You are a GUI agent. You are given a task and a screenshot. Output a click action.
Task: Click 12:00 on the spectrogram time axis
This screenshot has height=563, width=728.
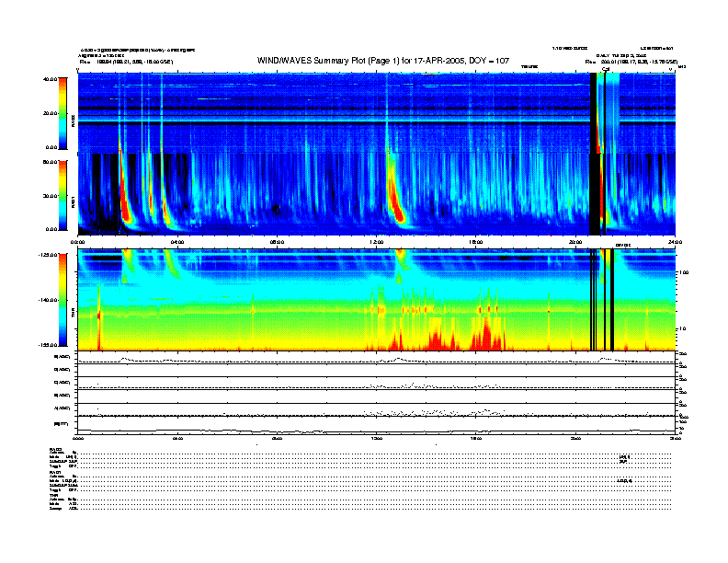click(x=377, y=242)
